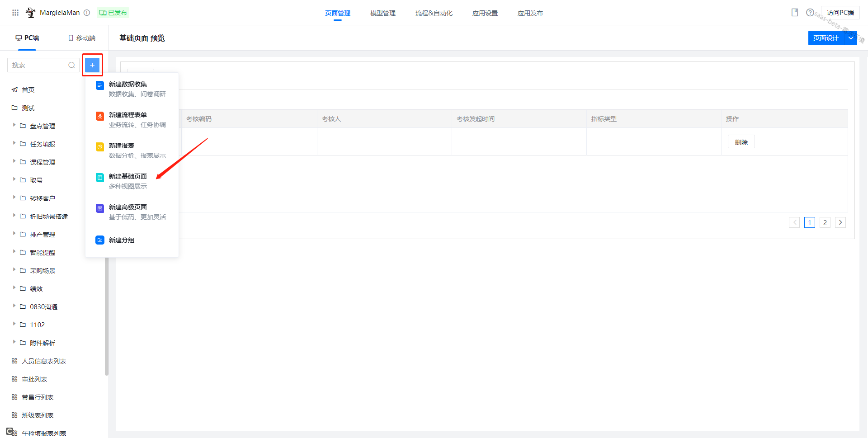
Task: Open the bookmark document icon in header
Action: (795, 13)
